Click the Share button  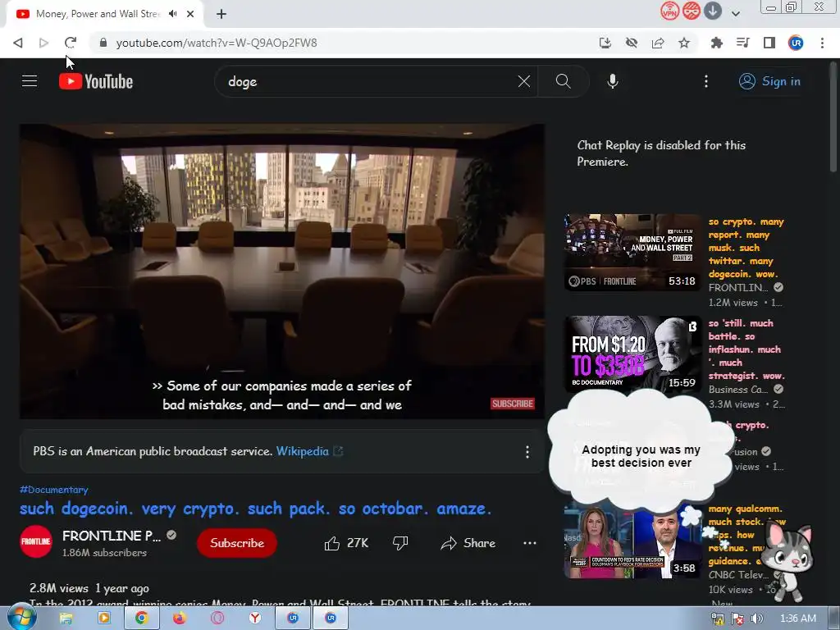point(468,543)
